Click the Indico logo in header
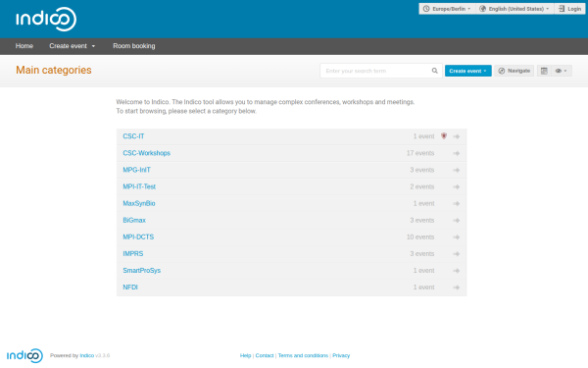The height and width of the screenshot is (368, 588). click(46, 20)
